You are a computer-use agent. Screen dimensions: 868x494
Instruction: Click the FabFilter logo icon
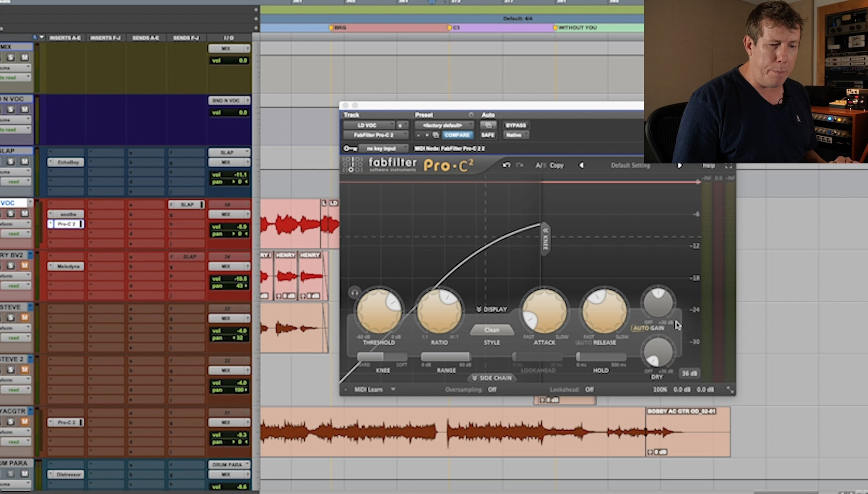click(x=352, y=165)
